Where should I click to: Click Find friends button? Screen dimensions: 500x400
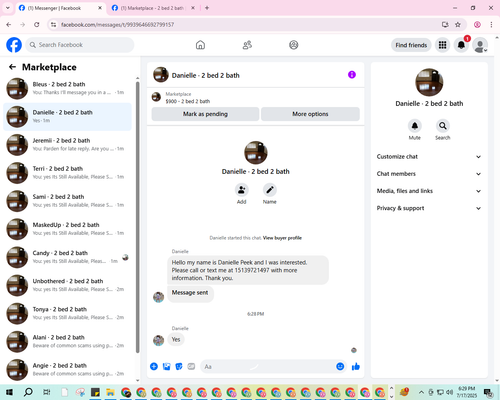click(411, 45)
